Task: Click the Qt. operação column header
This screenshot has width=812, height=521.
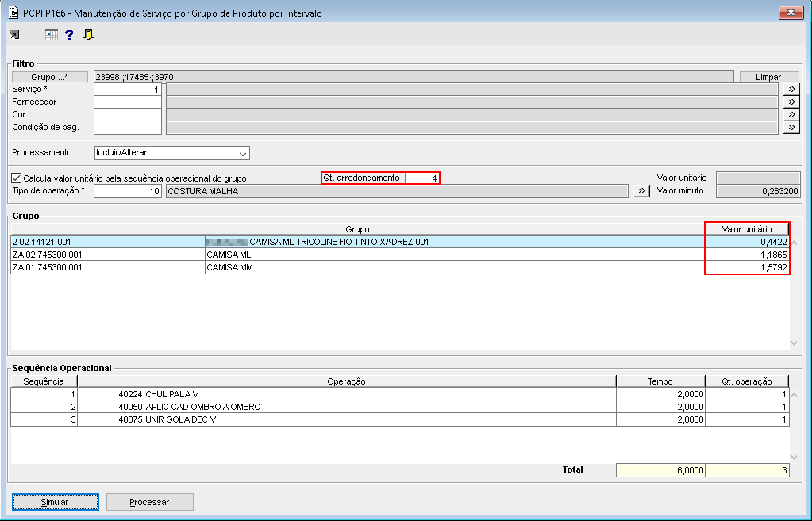Action: [747, 381]
